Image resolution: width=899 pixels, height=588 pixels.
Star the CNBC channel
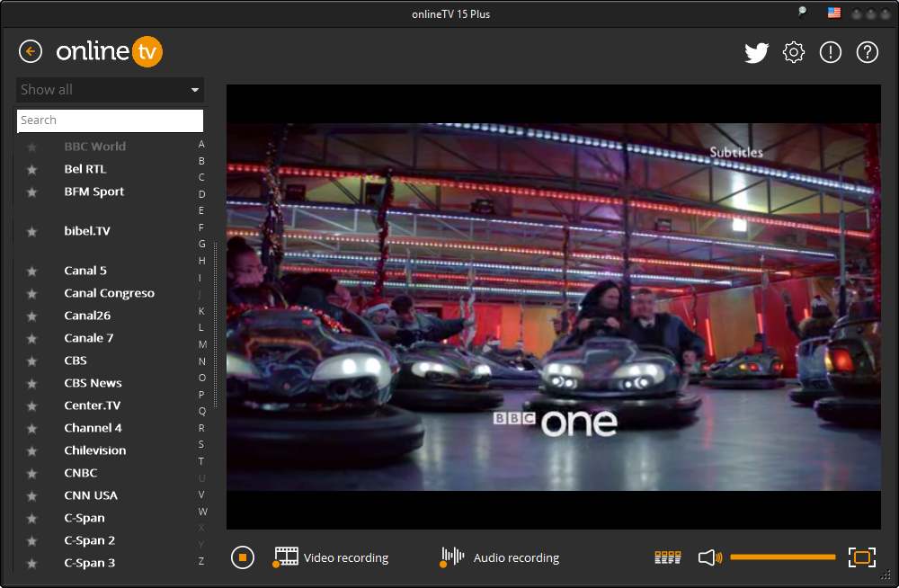click(x=32, y=473)
